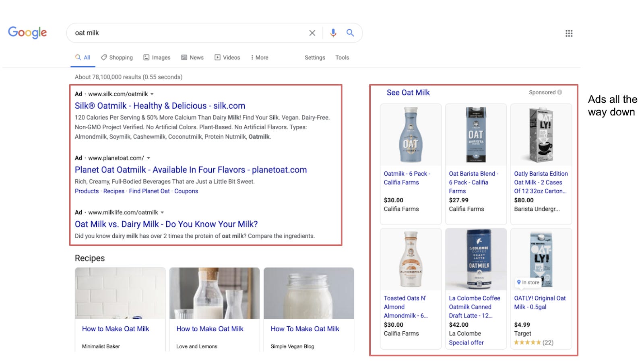Open OATLY! Original Oat Milk 0.5gal title
The image size is (644, 363).
point(540,303)
